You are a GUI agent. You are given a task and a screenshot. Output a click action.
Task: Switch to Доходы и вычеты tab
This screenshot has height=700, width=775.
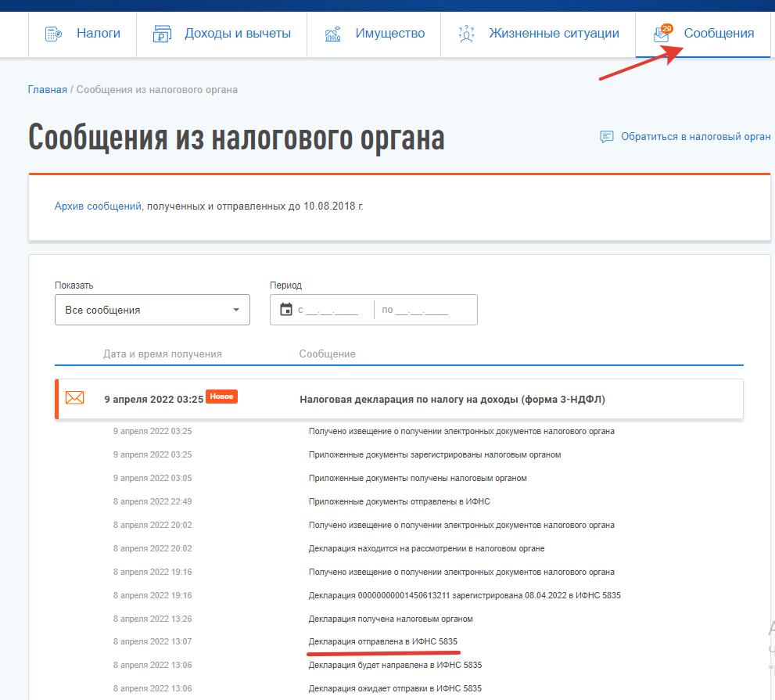point(237,34)
